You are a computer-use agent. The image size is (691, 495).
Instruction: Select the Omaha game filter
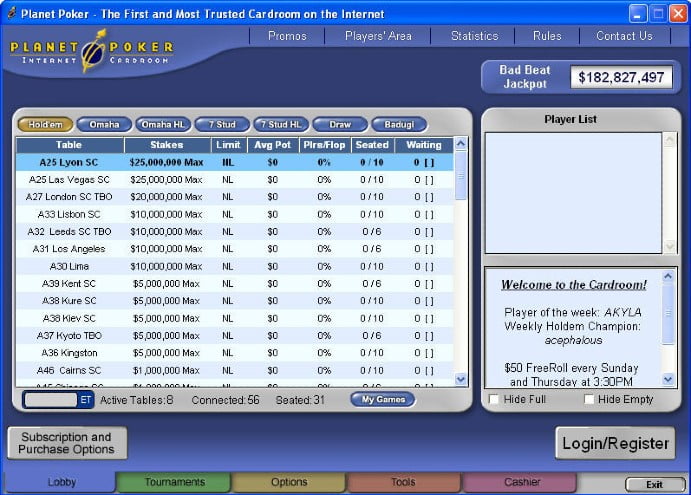pos(104,125)
